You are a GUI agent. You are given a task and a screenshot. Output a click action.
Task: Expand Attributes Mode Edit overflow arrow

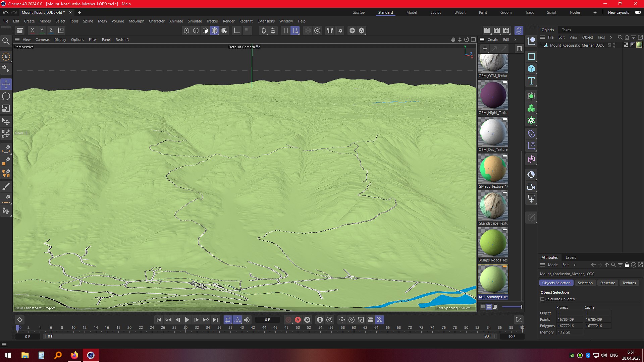575,265
